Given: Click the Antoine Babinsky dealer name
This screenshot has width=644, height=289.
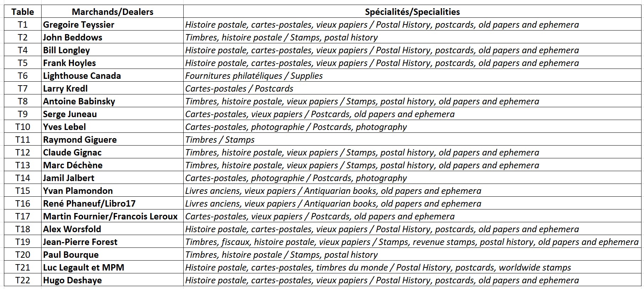Looking at the screenshot, I should click(x=79, y=101).
